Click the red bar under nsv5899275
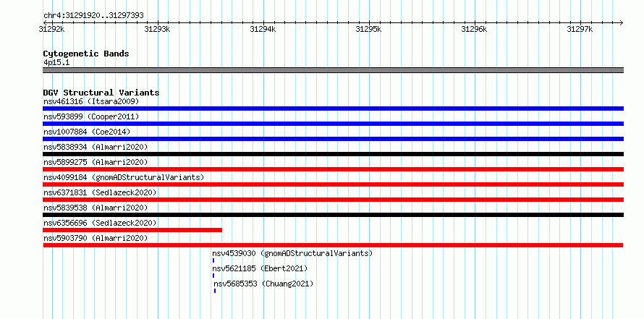The width and height of the screenshot is (644, 319). point(333,169)
